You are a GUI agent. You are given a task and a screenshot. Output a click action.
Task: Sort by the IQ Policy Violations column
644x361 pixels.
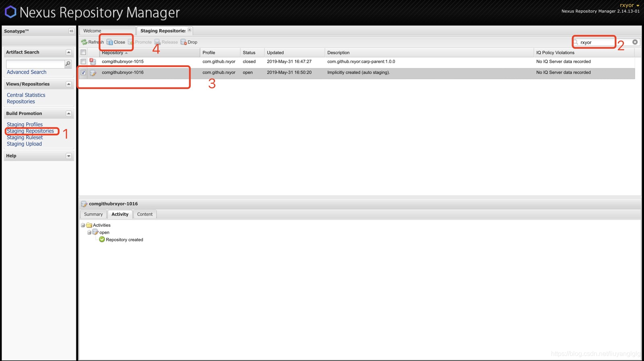coord(584,53)
